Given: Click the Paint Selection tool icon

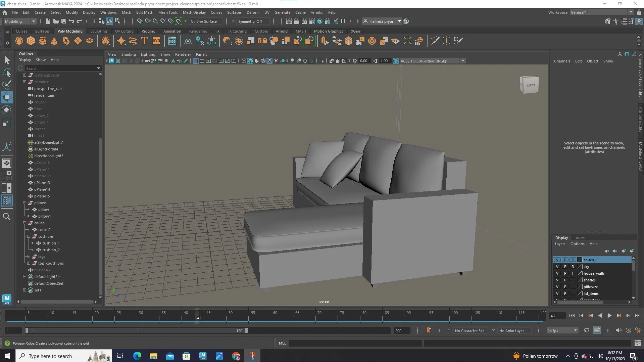Looking at the screenshot, I should point(7,85).
